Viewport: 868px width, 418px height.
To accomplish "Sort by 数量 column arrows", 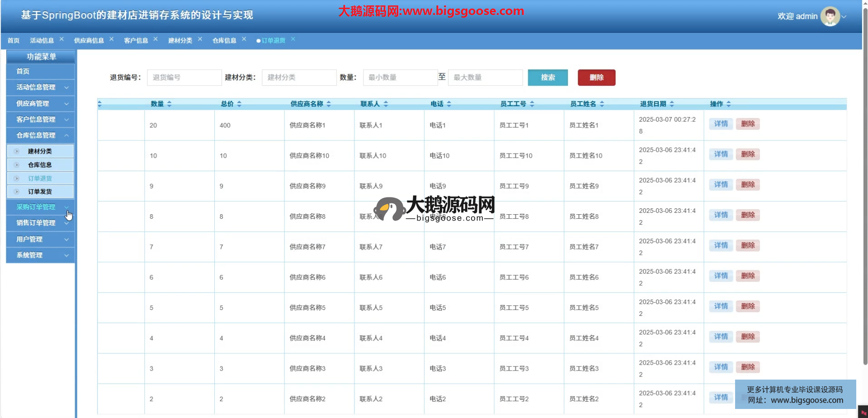I will (170, 104).
